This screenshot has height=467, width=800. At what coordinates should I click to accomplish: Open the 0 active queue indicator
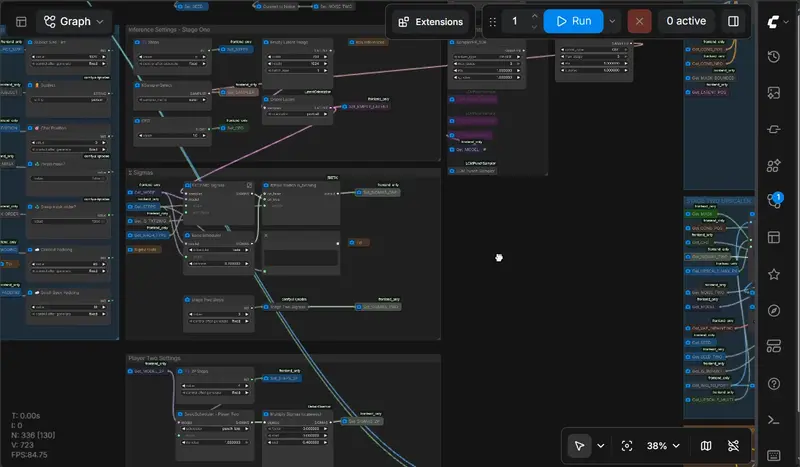[686, 21]
